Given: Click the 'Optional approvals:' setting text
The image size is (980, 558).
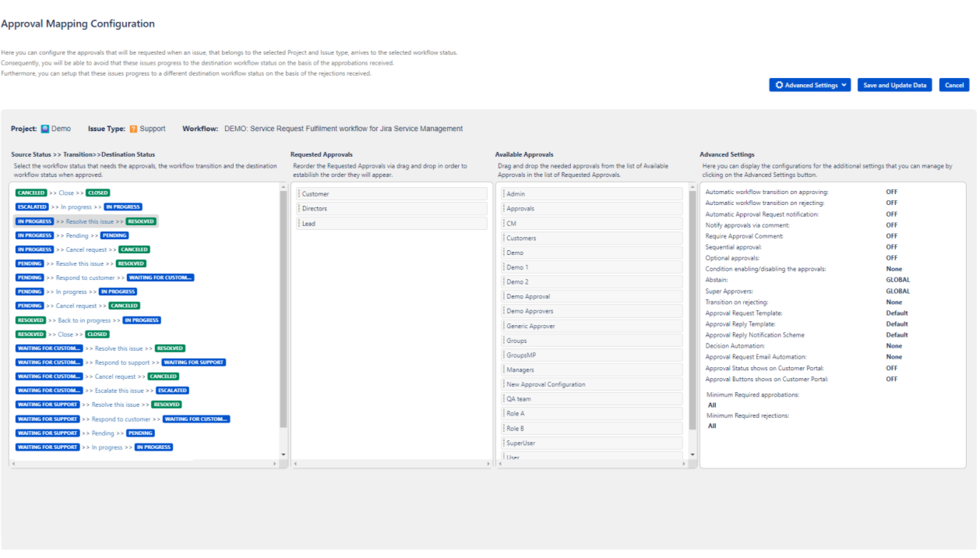Looking at the screenshot, I should point(731,258).
